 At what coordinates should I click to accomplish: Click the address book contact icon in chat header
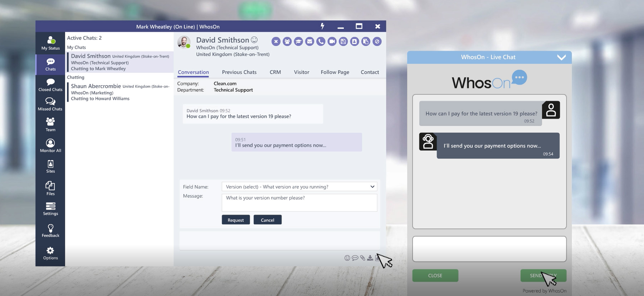coord(355,42)
